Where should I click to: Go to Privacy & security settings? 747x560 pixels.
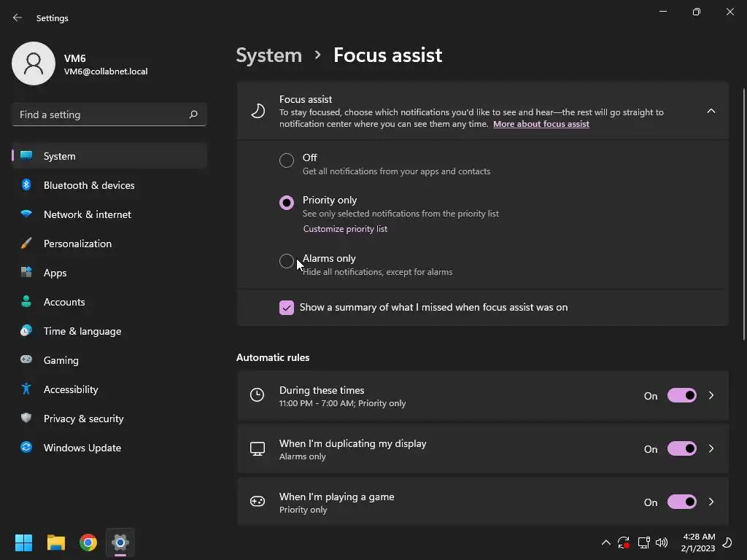click(x=83, y=419)
